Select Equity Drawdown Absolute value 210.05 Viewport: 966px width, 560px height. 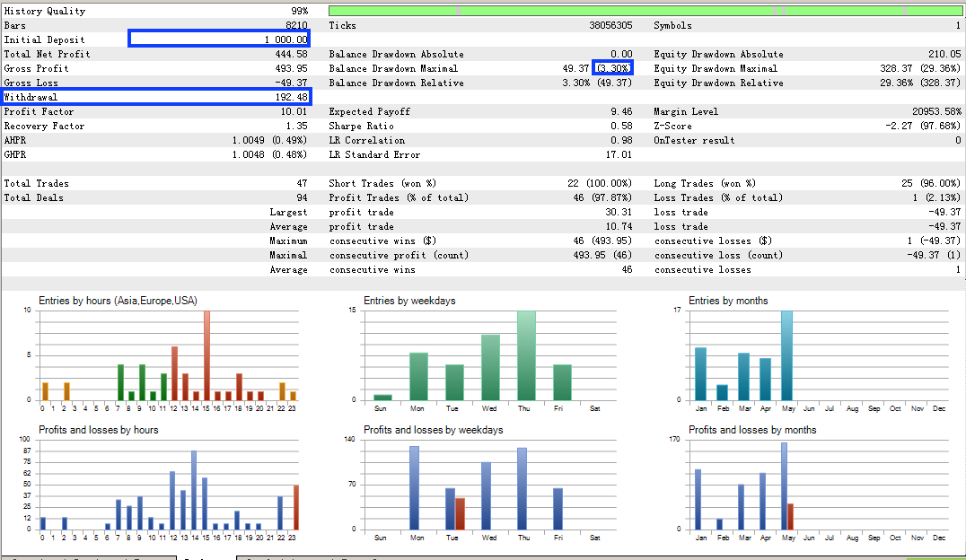click(x=944, y=54)
